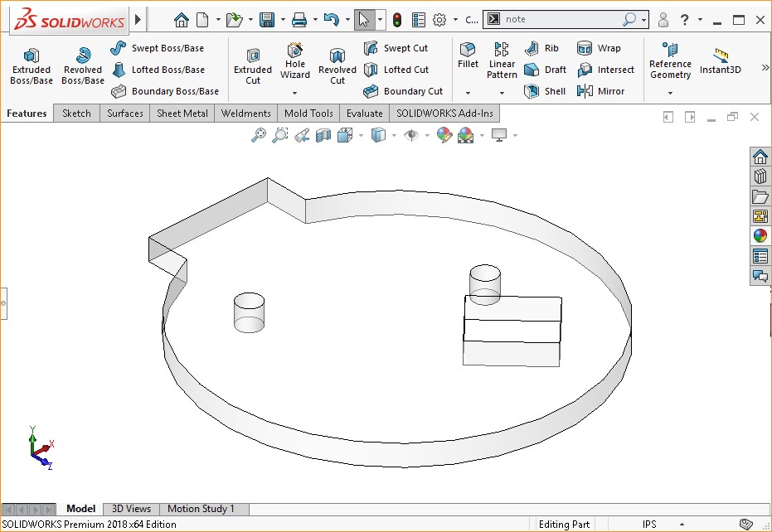Click Zoom to Fit in the view toolbar
772x532 pixels.
click(x=259, y=135)
